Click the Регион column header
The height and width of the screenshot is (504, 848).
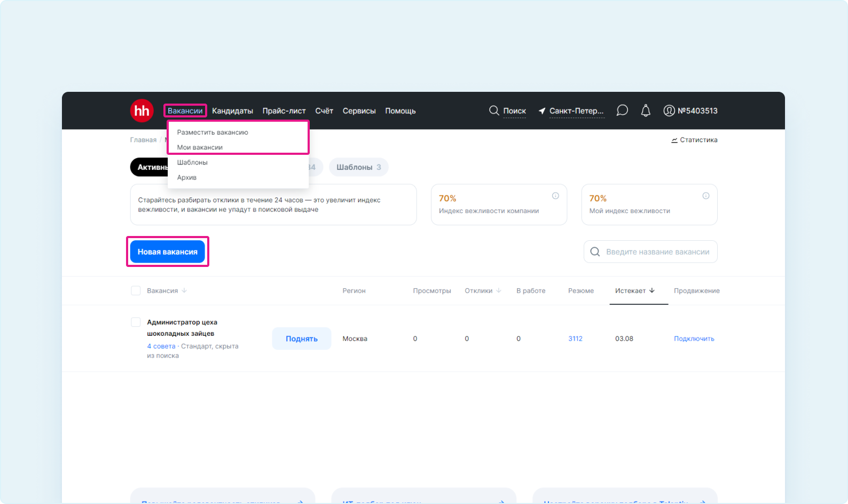pos(354,290)
